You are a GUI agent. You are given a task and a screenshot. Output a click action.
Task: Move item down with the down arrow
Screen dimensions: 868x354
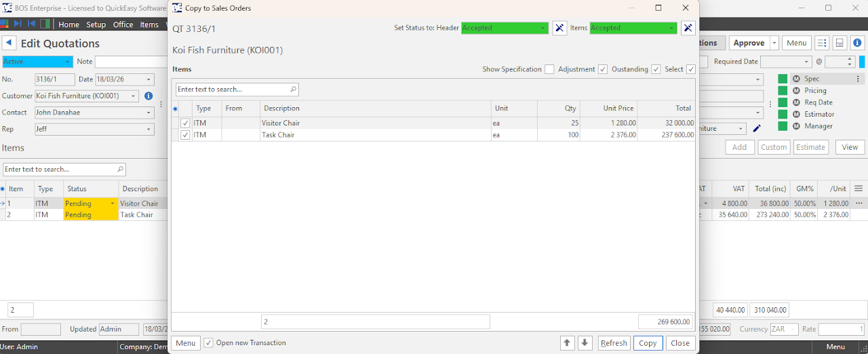coord(585,343)
